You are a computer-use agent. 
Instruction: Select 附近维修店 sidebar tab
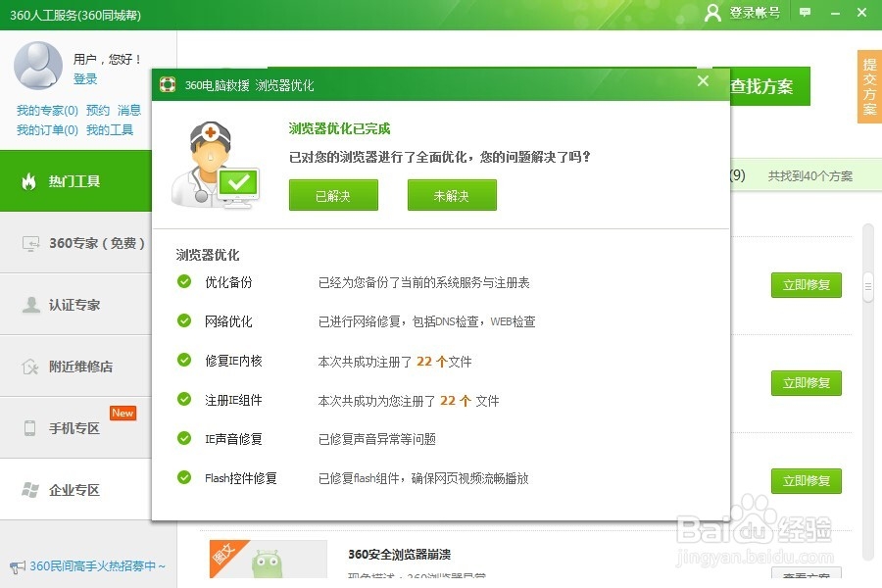pyautogui.click(x=75, y=367)
